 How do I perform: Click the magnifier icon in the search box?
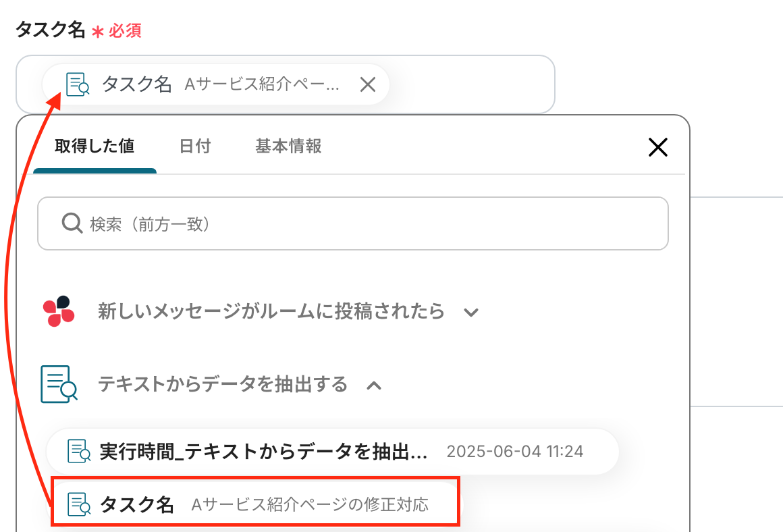72,223
